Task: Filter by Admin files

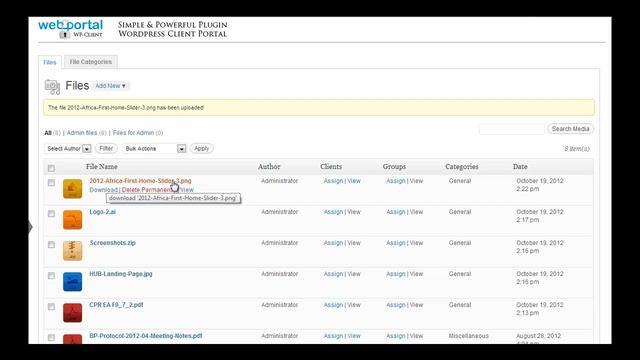Action: (x=82, y=133)
